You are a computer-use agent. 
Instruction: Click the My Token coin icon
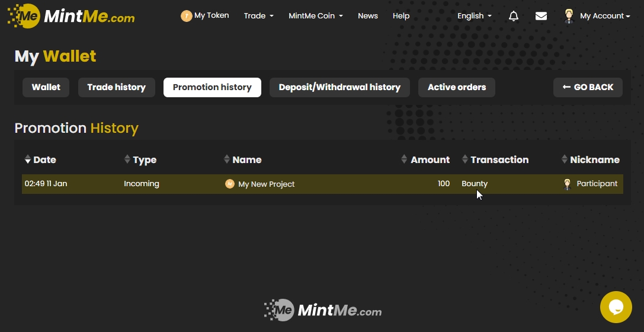pyautogui.click(x=186, y=16)
